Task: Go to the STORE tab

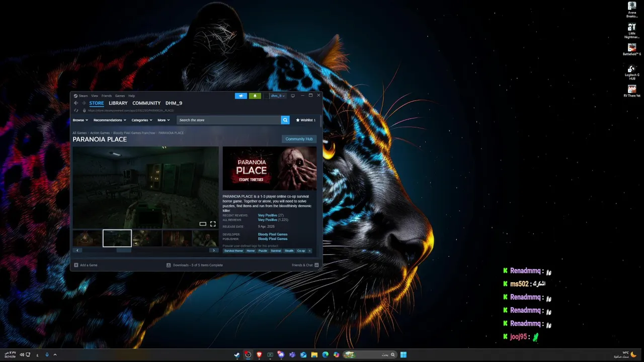Action: (x=97, y=103)
